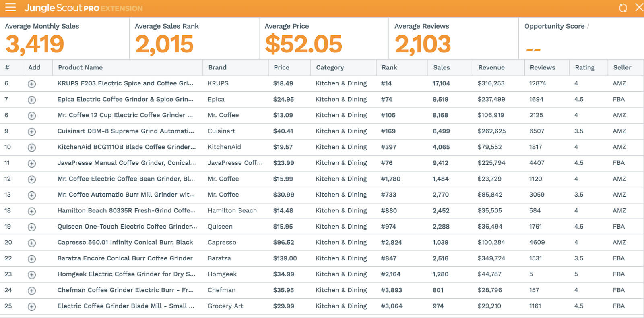
Task: Click the Rating column header
Action: (584, 67)
